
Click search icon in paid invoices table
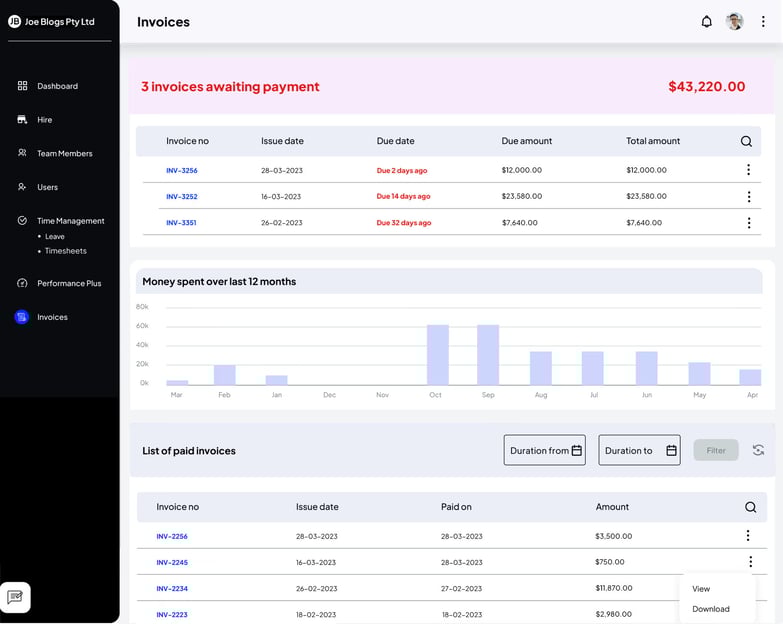click(750, 508)
